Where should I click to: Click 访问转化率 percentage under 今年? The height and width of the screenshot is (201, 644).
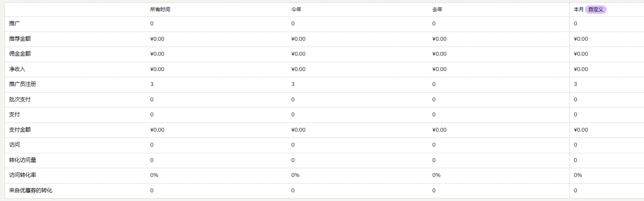pos(295,175)
